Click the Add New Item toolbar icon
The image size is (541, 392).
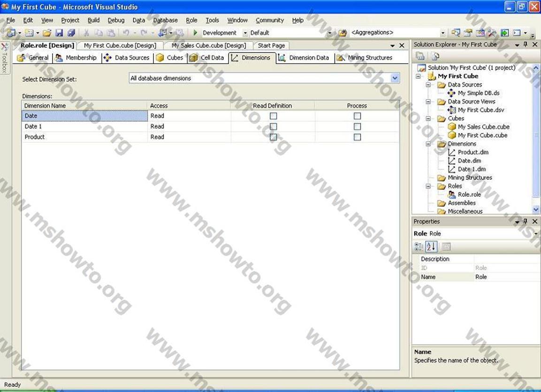[x=29, y=33]
